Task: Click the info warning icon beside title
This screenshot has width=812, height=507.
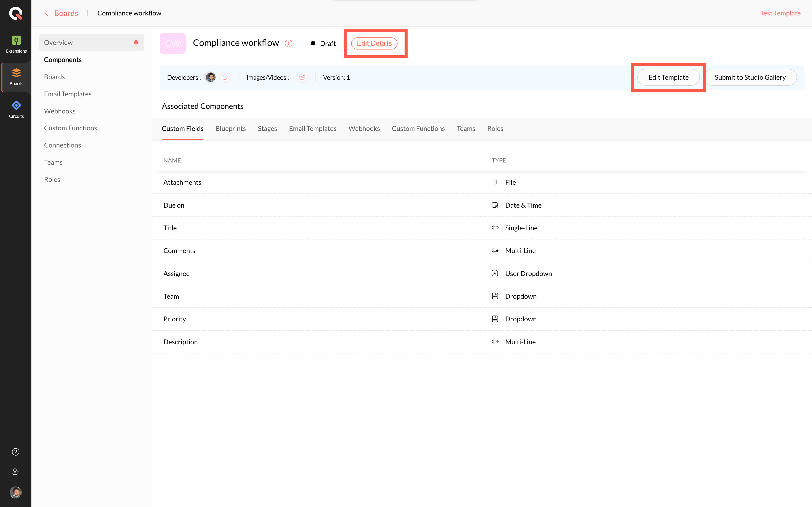Action: pos(289,43)
